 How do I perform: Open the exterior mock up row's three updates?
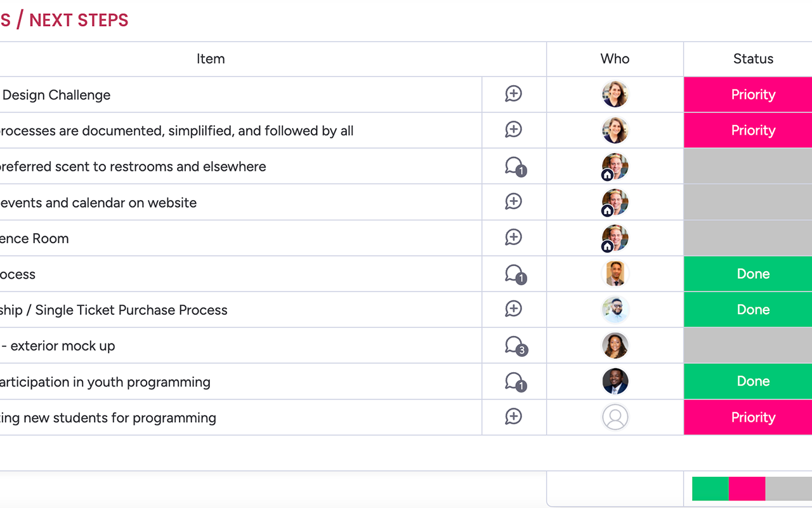[x=515, y=346]
